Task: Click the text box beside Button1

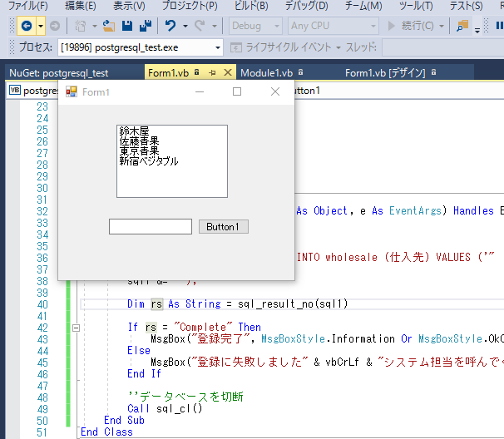Action: coord(151,227)
